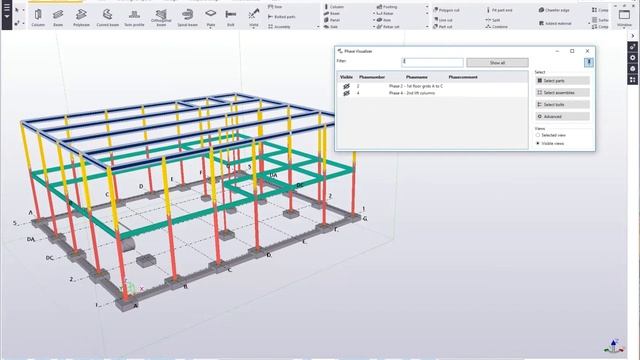Expand the Rebar set dropdown arrow
The height and width of the screenshot is (360, 640).
[427, 27]
